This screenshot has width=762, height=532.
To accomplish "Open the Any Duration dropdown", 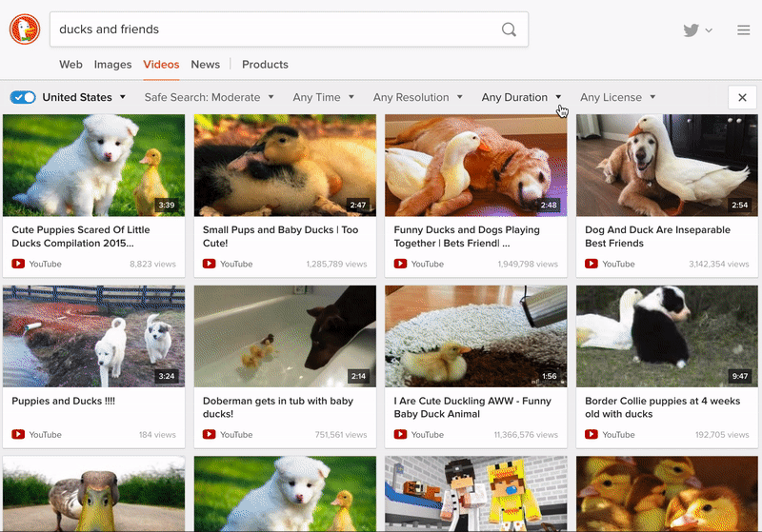I will tap(521, 97).
